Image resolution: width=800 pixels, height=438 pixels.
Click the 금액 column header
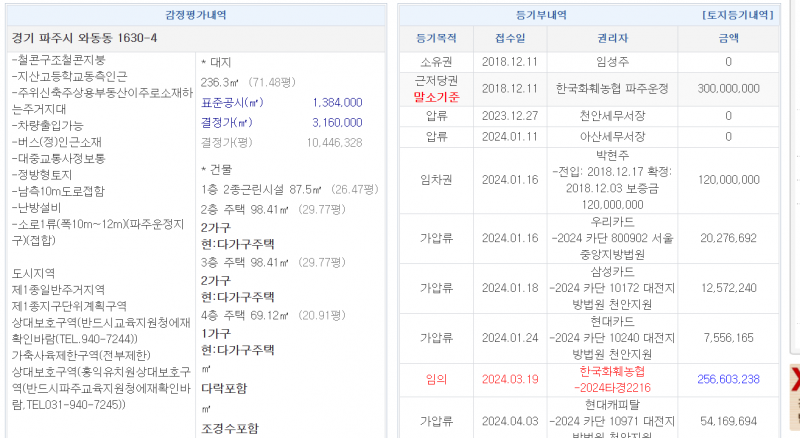click(728, 38)
